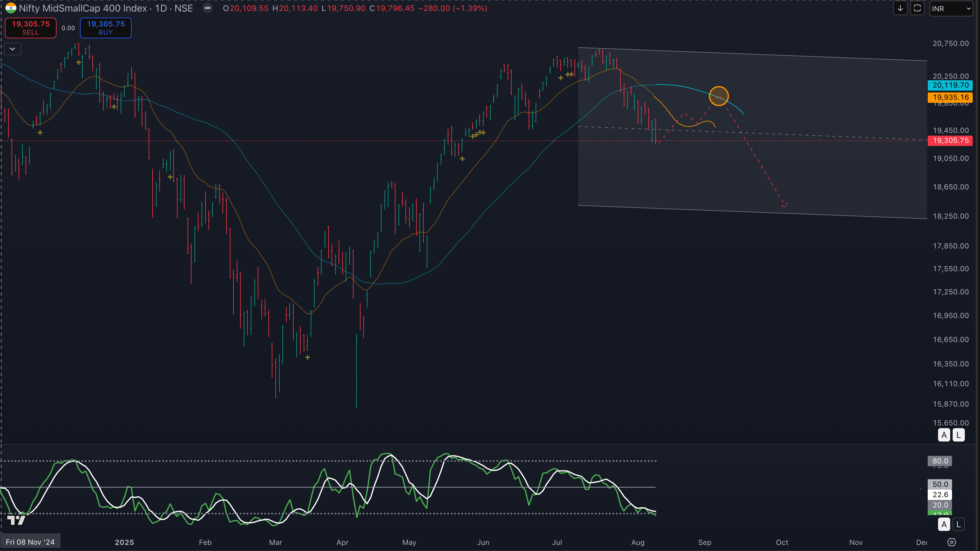Expand the collapsed legend chevron

pyautogui.click(x=12, y=49)
